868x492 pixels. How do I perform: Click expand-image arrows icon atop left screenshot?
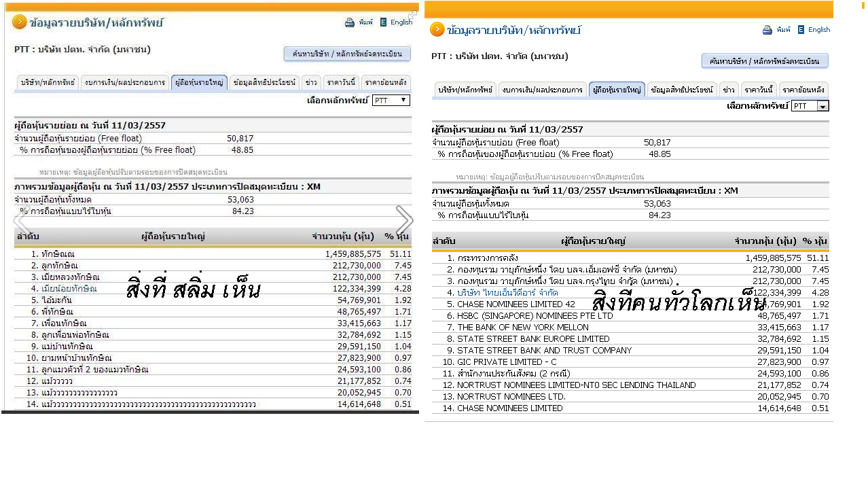coord(412,14)
